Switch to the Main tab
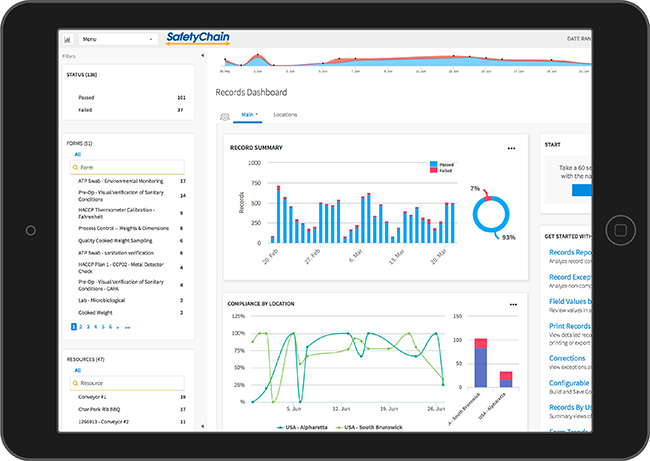 (x=248, y=115)
